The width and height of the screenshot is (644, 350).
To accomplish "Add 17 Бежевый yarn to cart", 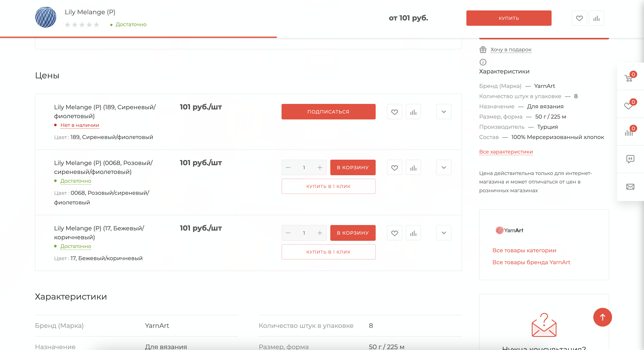I will click(353, 233).
